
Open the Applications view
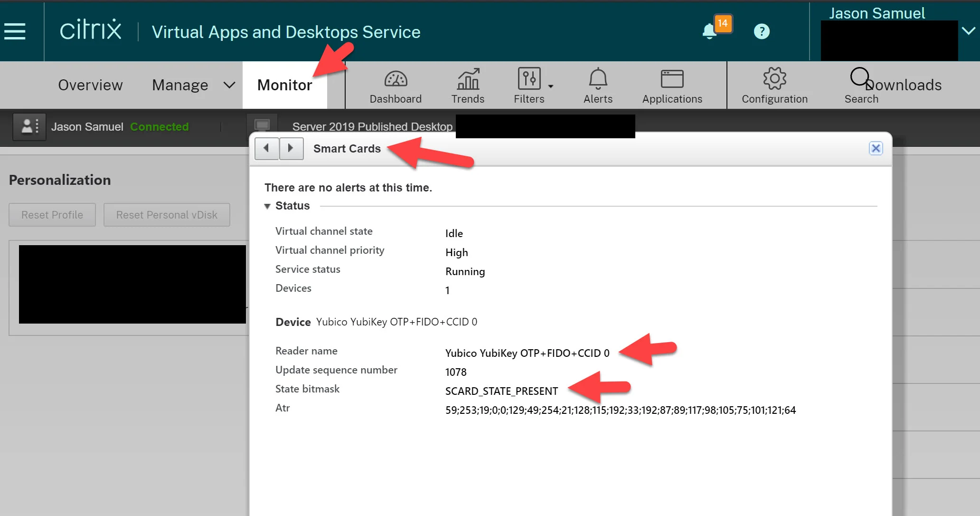pos(672,86)
